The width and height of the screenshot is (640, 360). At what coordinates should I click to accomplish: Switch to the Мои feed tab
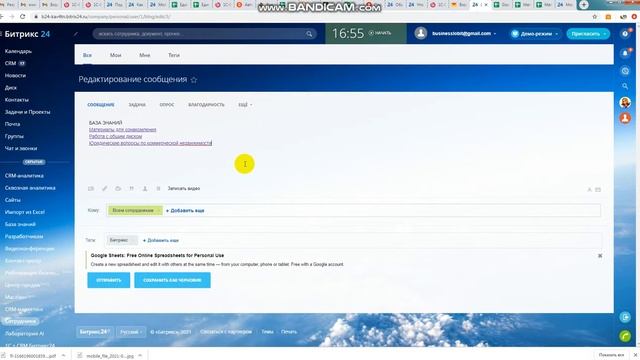point(116,55)
